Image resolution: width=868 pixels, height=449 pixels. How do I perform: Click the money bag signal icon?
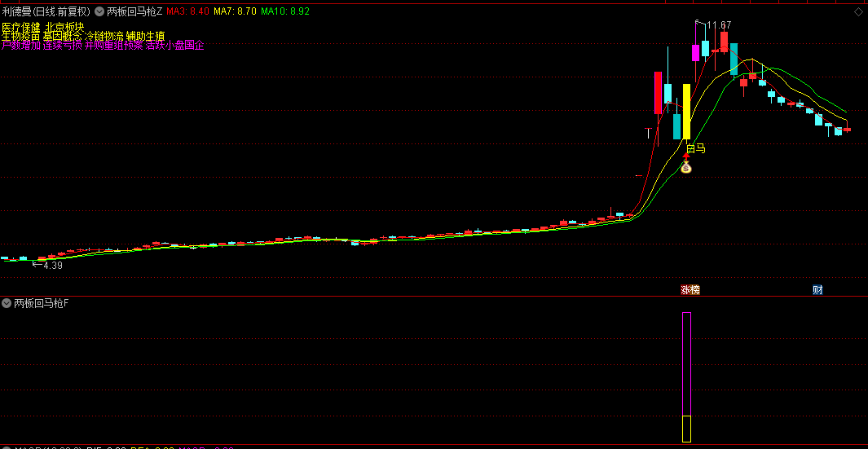[686, 167]
